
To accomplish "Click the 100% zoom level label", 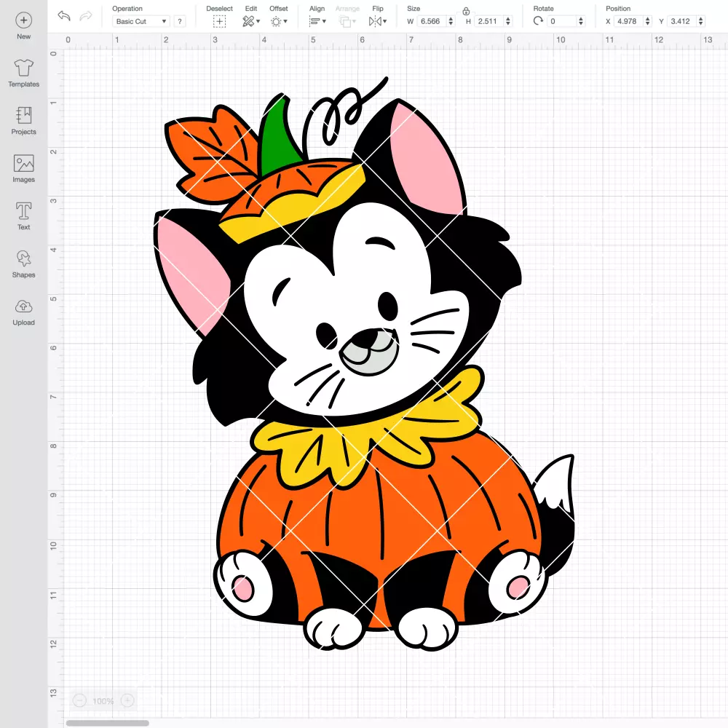I will click(x=103, y=701).
